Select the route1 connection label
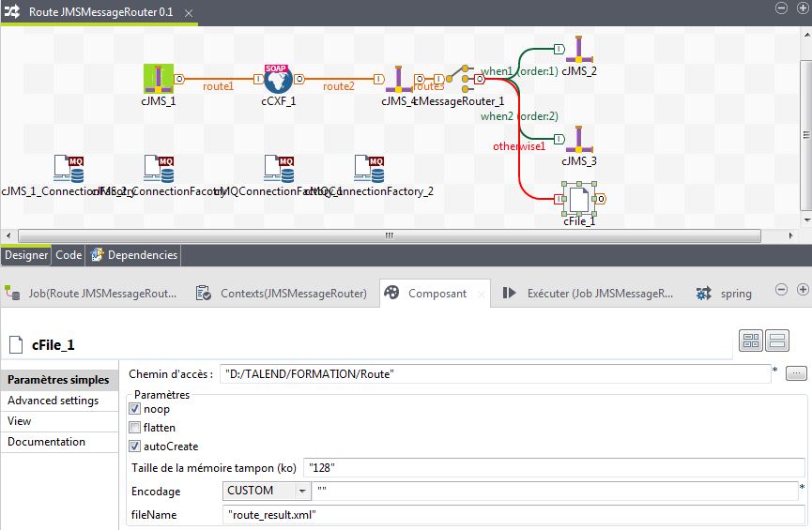812x530 pixels. pos(218,86)
